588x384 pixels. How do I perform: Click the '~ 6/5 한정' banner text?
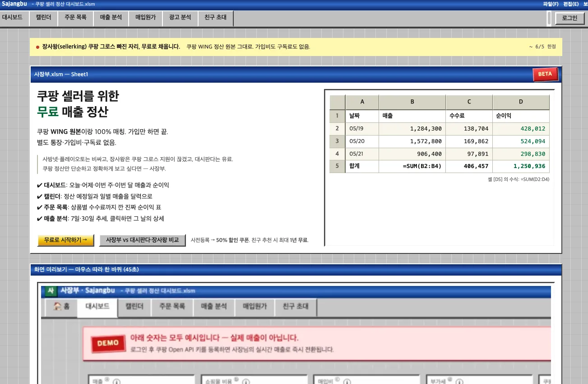point(542,47)
